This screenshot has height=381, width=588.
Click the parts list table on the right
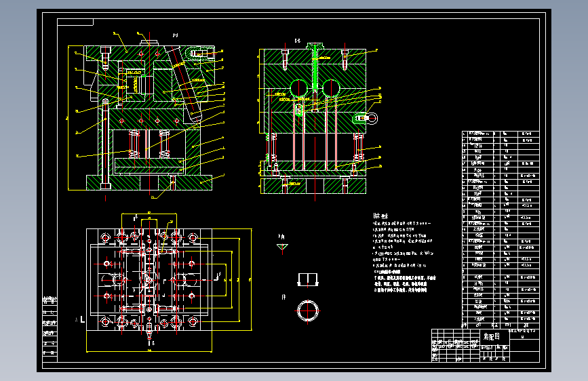pos(501,230)
